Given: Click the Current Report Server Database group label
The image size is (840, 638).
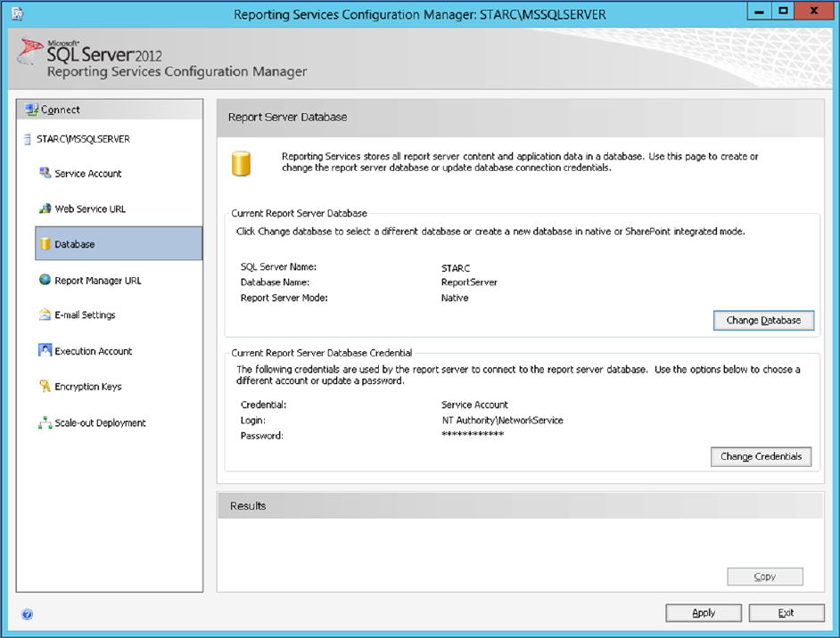Looking at the screenshot, I should tap(299, 213).
